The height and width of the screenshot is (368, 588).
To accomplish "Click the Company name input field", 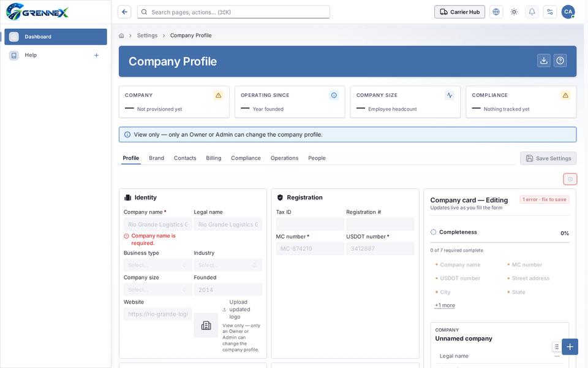I will [x=158, y=224].
